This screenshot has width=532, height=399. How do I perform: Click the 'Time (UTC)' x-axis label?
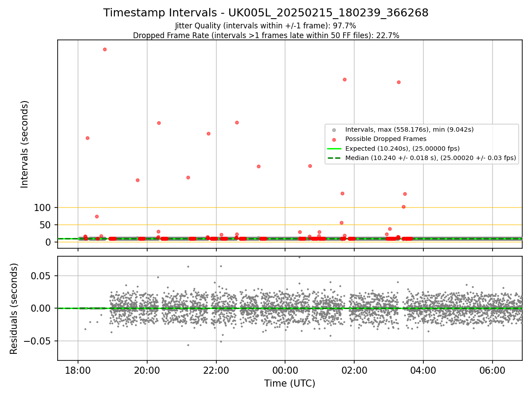289,383
